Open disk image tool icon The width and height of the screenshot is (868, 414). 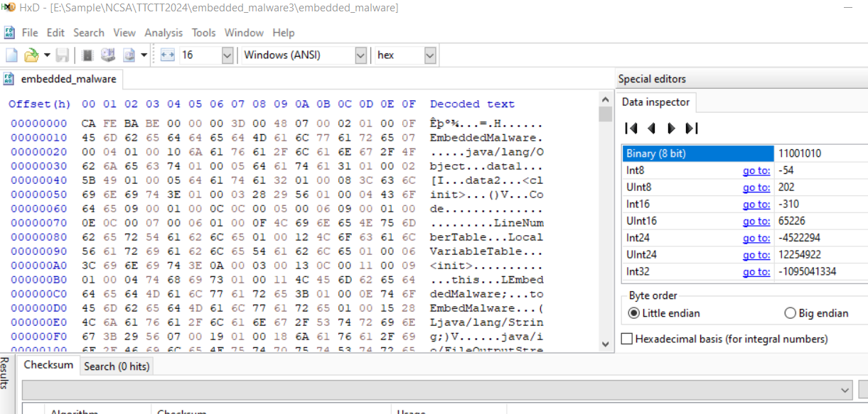coord(129,55)
